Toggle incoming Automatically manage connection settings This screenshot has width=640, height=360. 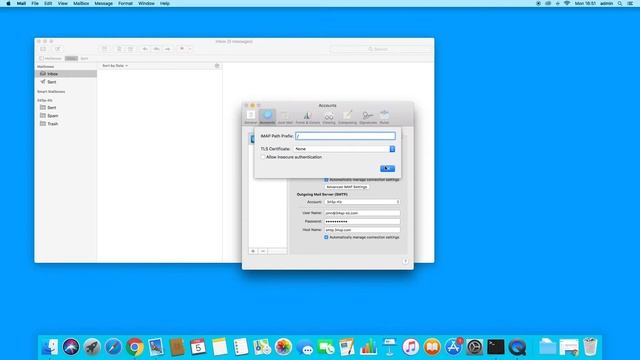point(326,180)
